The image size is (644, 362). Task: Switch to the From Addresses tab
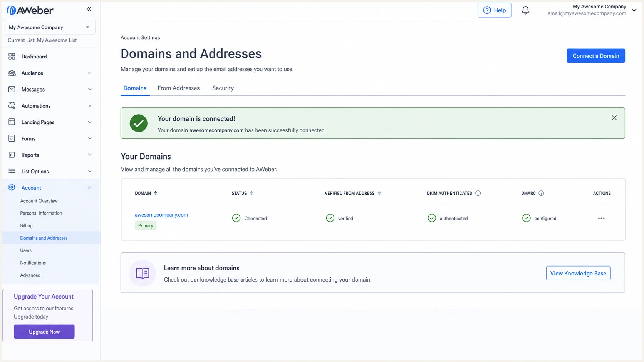point(179,88)
